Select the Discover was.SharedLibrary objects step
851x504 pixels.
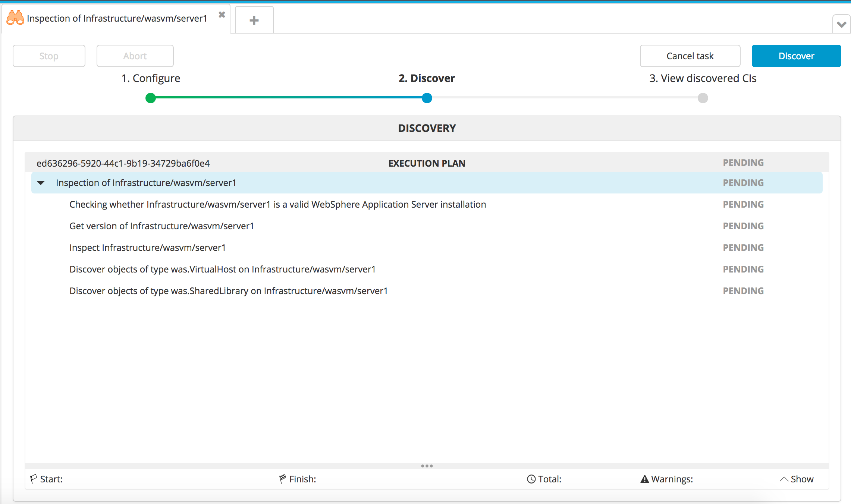pos(229,291)
